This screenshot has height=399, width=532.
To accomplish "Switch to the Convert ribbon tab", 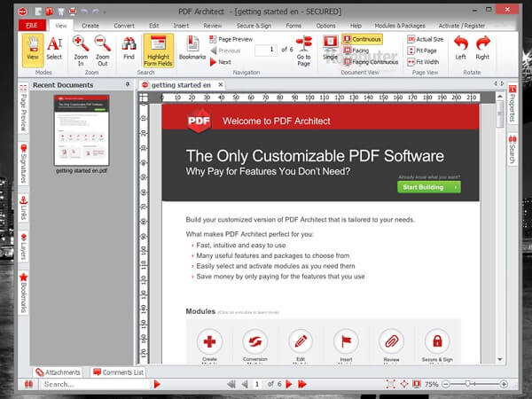I will point(124,26).
